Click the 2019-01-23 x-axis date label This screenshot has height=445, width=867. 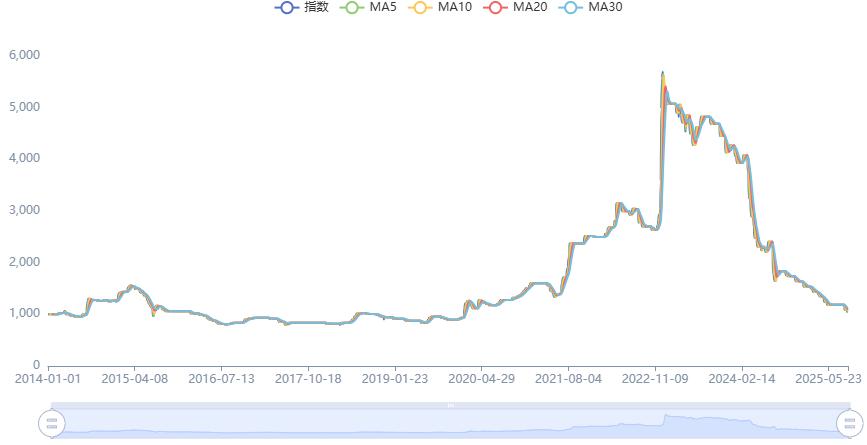(395, 380)
